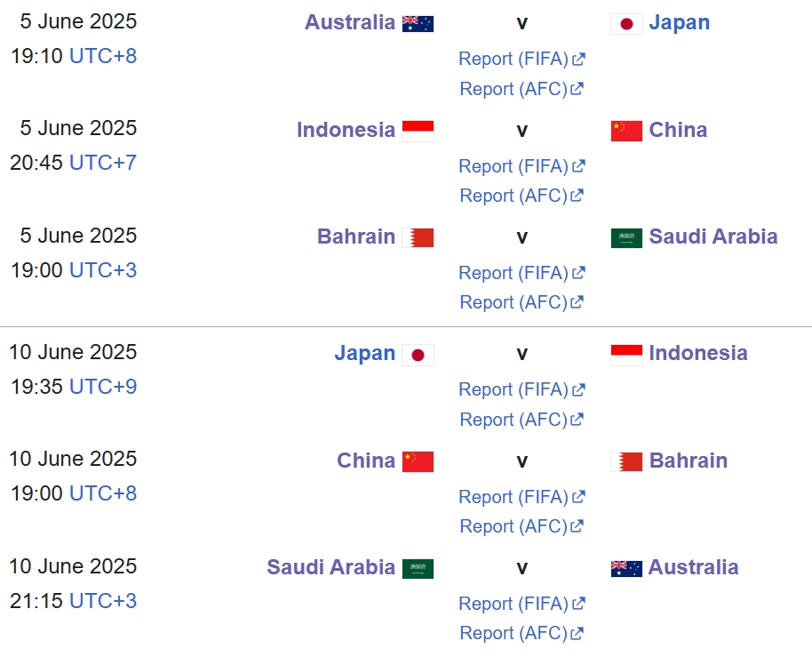Open Indonesia team link in 5 June match
Screen dimensions: 812x665
click(x=346, y=130)
